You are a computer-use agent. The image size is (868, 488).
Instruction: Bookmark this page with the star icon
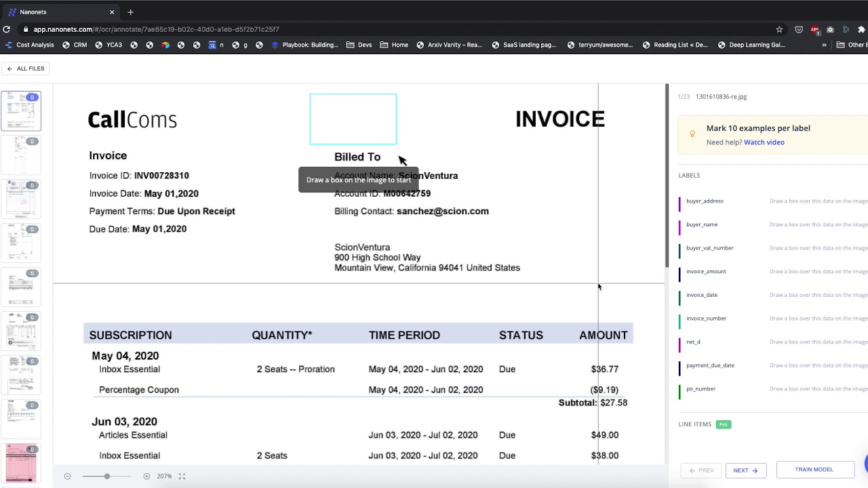coord(779,29)
